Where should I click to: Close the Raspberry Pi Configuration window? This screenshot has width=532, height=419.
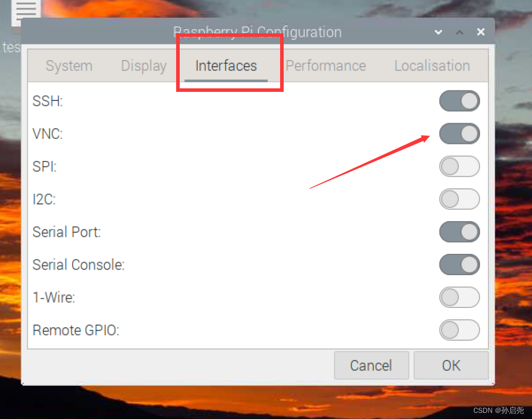[481, 32]
